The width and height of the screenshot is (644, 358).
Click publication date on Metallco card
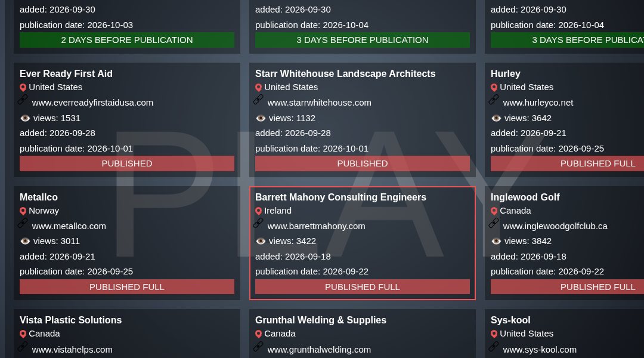[76, 271]
